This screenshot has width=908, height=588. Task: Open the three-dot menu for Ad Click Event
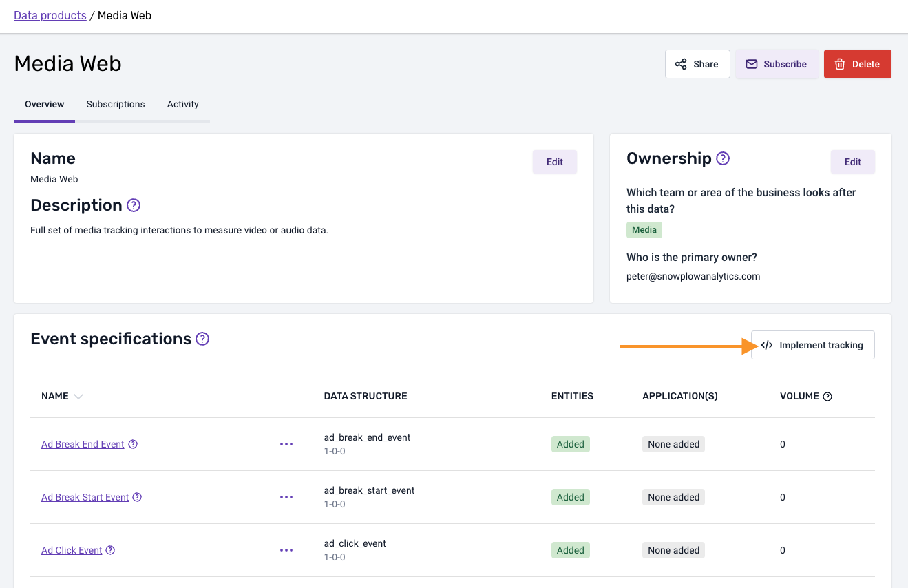click(x=286, y=550)
